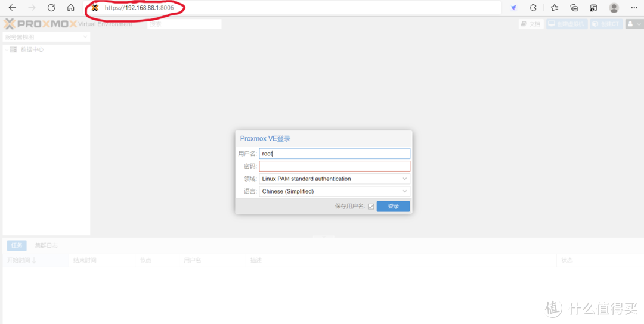This screenshot has width=644, height=324.
Task: Toggle the 保存用户名 checkbox
Action: (x=371, y=207)
